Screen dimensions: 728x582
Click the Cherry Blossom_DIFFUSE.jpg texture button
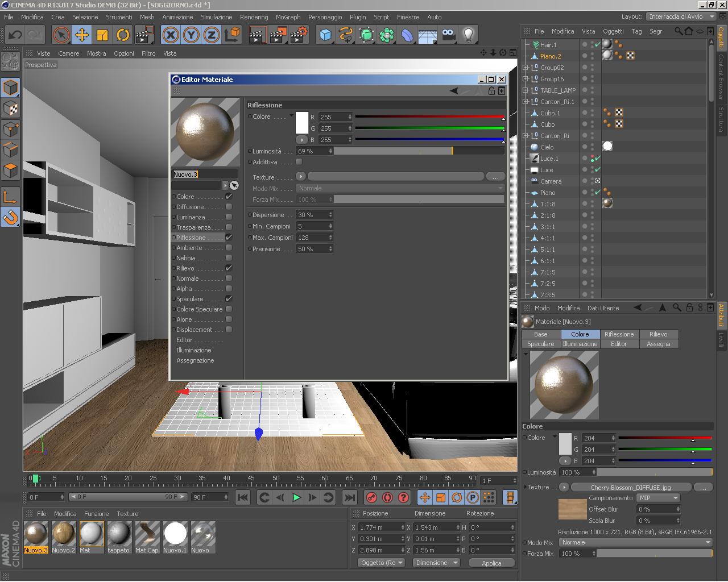[x=631, y=487]
